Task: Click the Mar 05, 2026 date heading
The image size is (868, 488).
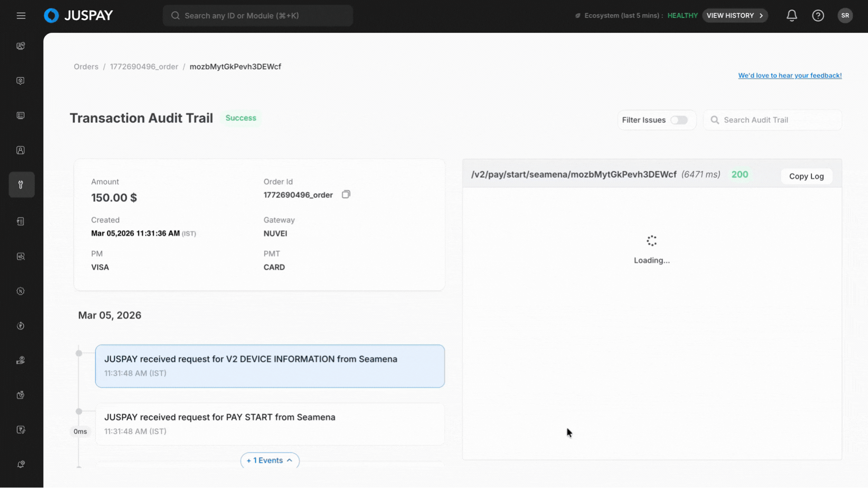Action: (110, 315)
